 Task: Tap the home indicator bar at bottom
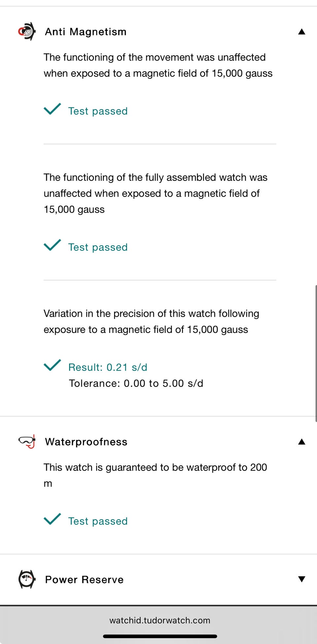tap(160, 636)
